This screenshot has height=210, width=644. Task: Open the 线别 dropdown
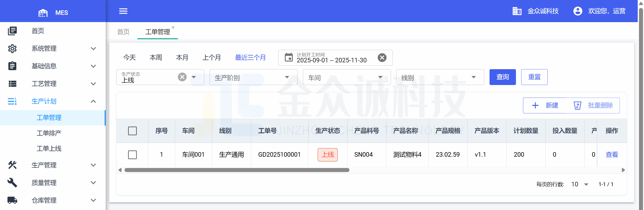pos(440,77)
